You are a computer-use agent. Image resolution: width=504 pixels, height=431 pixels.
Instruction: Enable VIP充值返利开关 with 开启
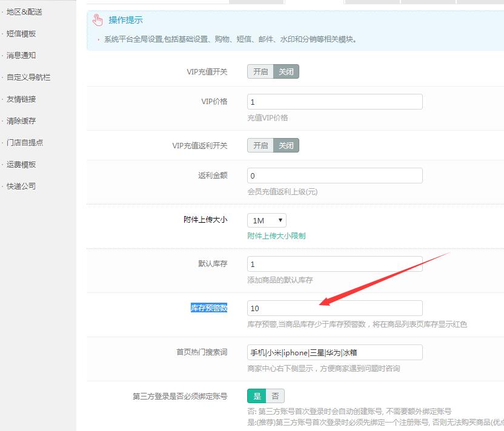point(260,145)
